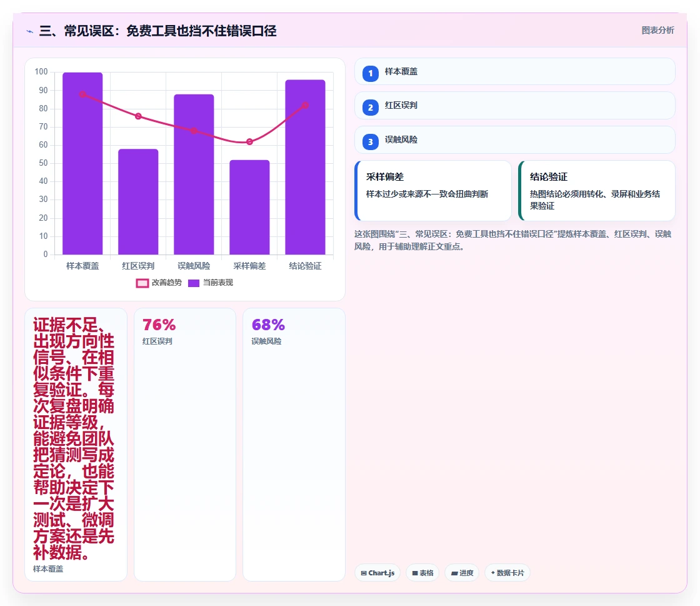Viewport: 700px width, 606px height.
Task: Click the 红区误判 bar in the chart
Action: [x=138, y=202]
